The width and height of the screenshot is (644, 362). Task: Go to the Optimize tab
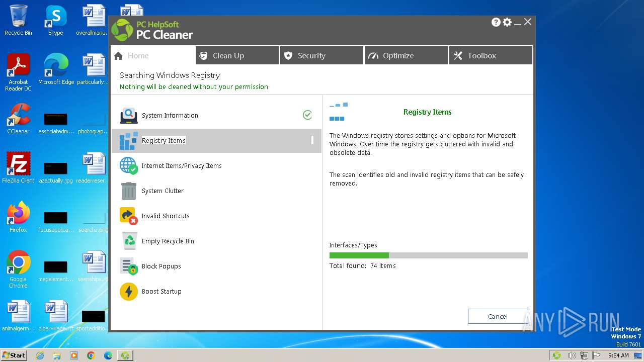coord(407,55)
